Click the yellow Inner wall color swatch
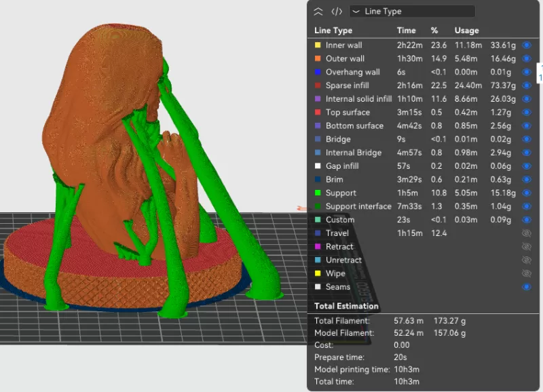Viewport: 543px width, 392px height. pyautogui.click(x=318, y=45)
